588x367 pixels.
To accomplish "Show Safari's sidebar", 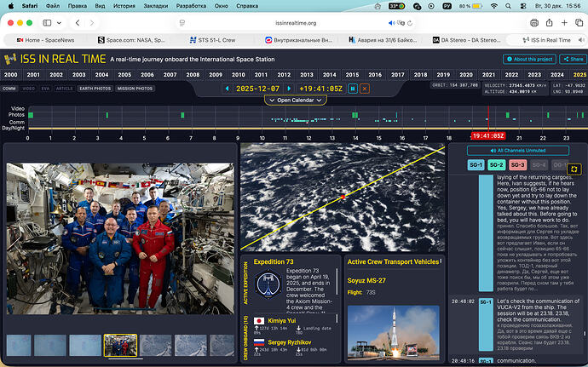I will [x=47, y=21].
